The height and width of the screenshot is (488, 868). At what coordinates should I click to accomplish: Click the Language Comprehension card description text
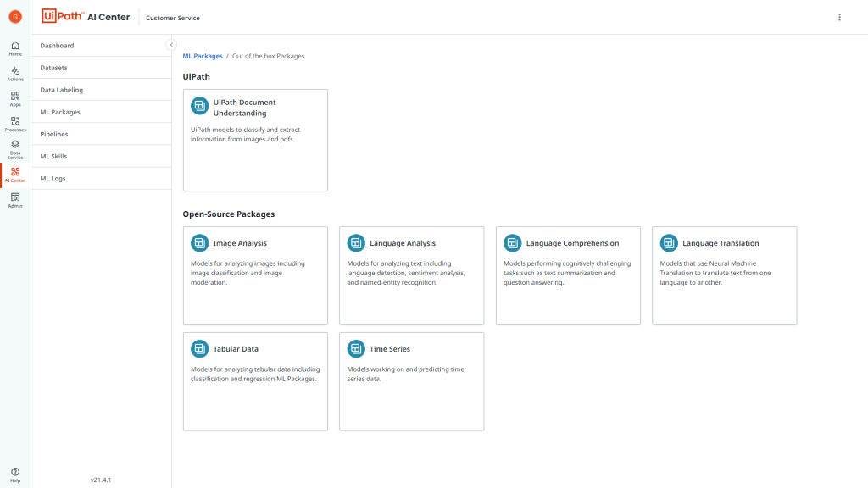(x=567, y=273)
